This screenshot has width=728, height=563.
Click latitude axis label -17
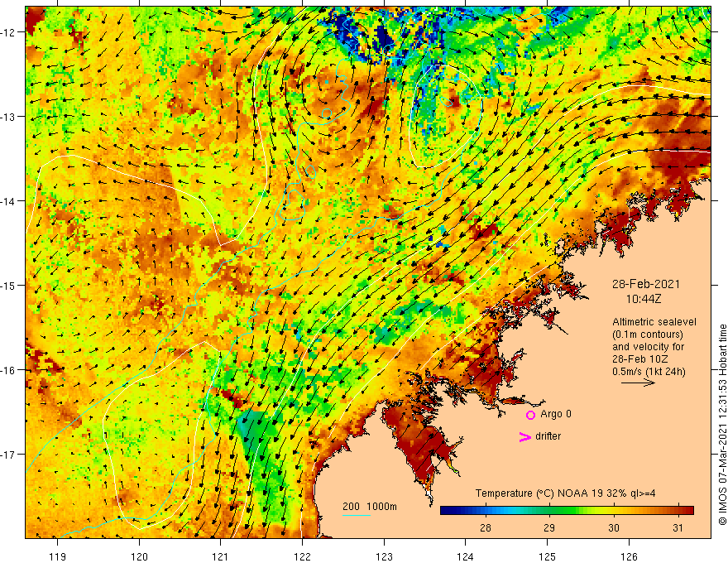7,455
